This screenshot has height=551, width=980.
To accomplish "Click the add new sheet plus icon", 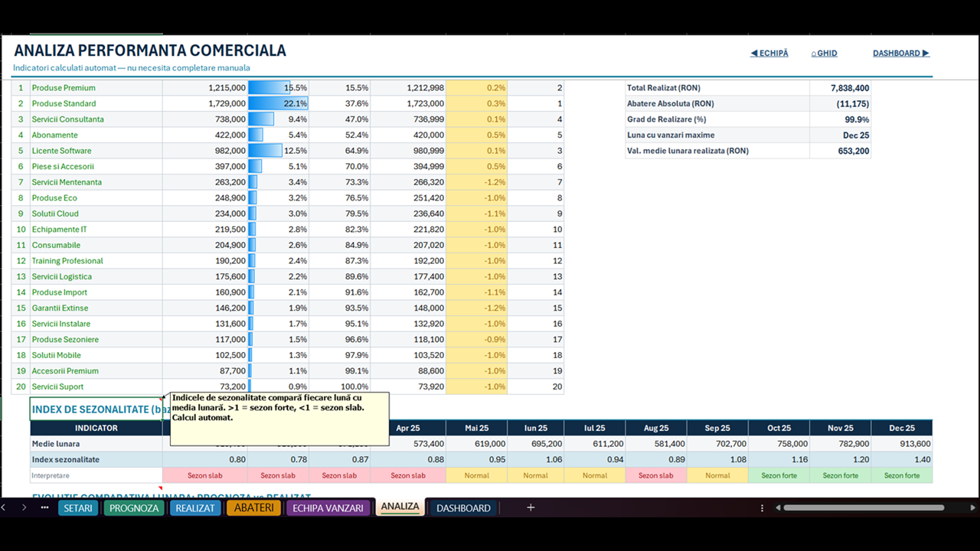I will (531, 507).
